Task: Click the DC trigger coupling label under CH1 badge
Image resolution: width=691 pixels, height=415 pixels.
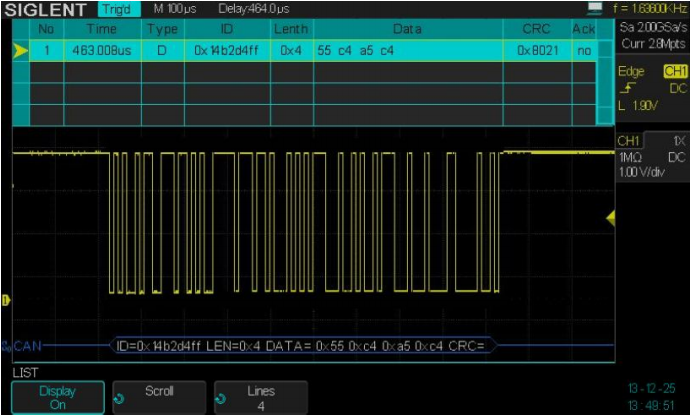Action: click(x=678, y=89)
